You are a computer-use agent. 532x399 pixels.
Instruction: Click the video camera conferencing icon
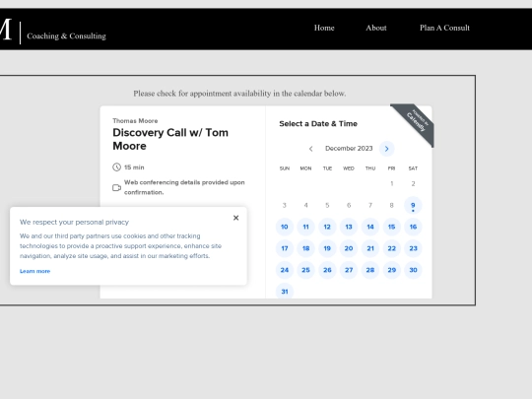coord(116,187)
